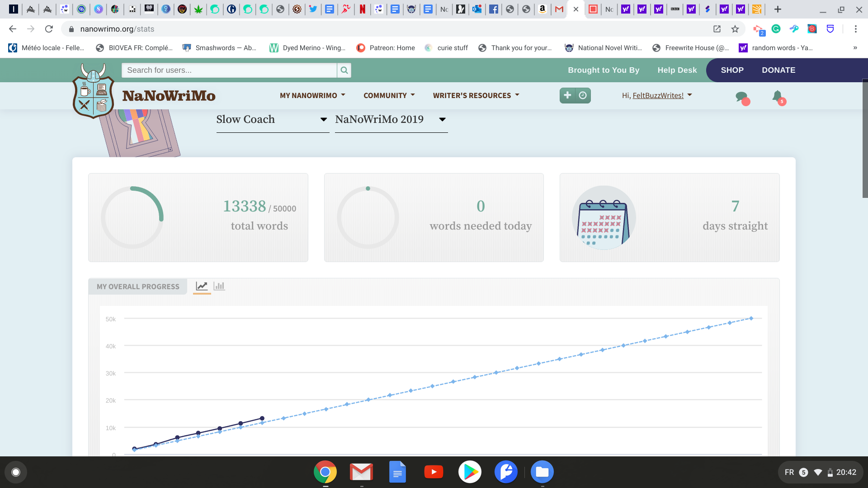Open National Novel Writing bookmark

tap(604, 47)
